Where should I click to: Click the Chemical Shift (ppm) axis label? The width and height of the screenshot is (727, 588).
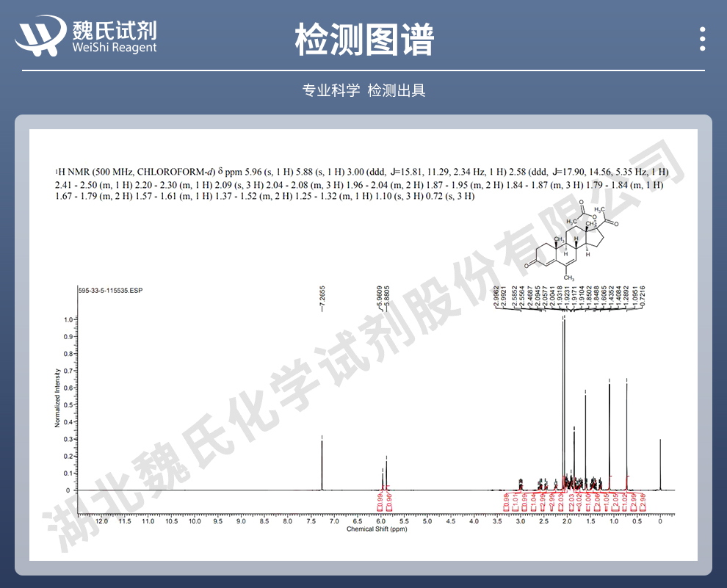coord(375,529)
